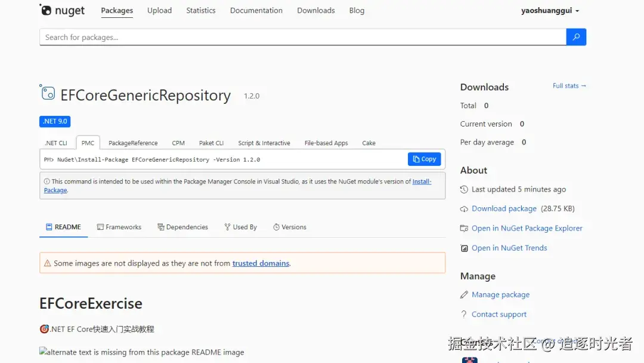This screenshot has height=363, width=644.
Task: Follow the Install-Package link
Action: [422, 181]
